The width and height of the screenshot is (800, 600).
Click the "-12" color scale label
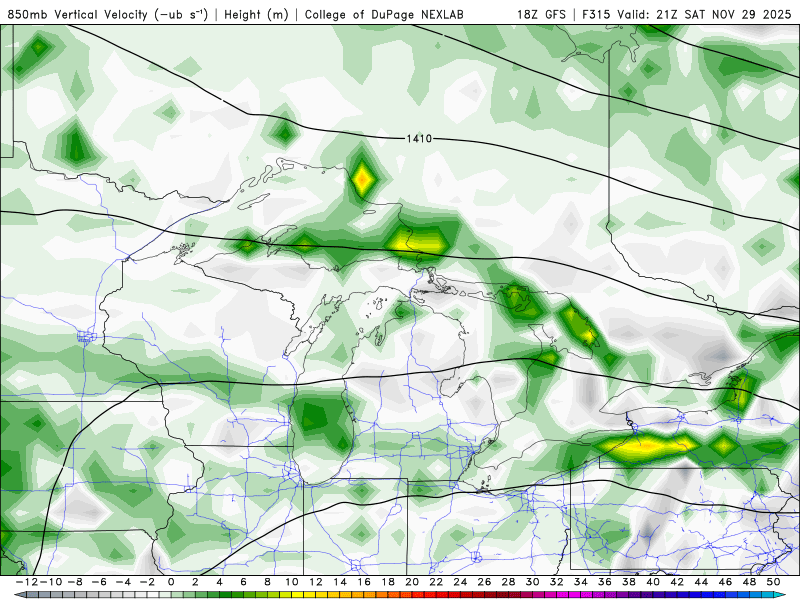click(26, 582)
